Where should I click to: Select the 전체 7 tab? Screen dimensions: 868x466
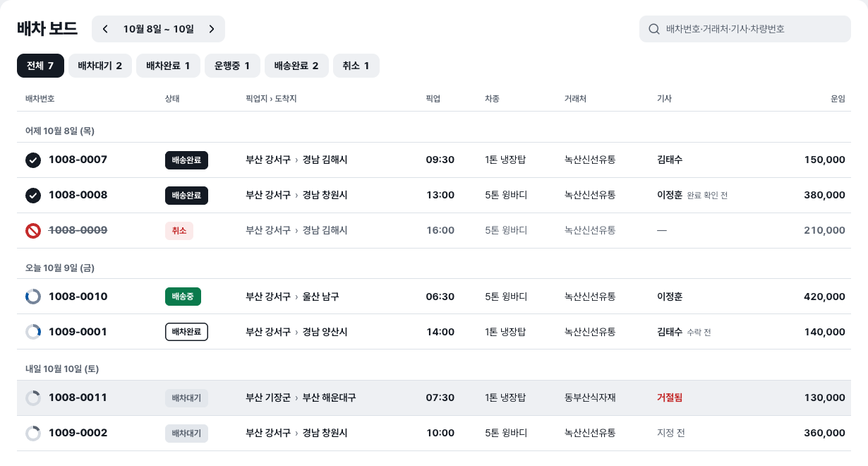click(40, 66)
